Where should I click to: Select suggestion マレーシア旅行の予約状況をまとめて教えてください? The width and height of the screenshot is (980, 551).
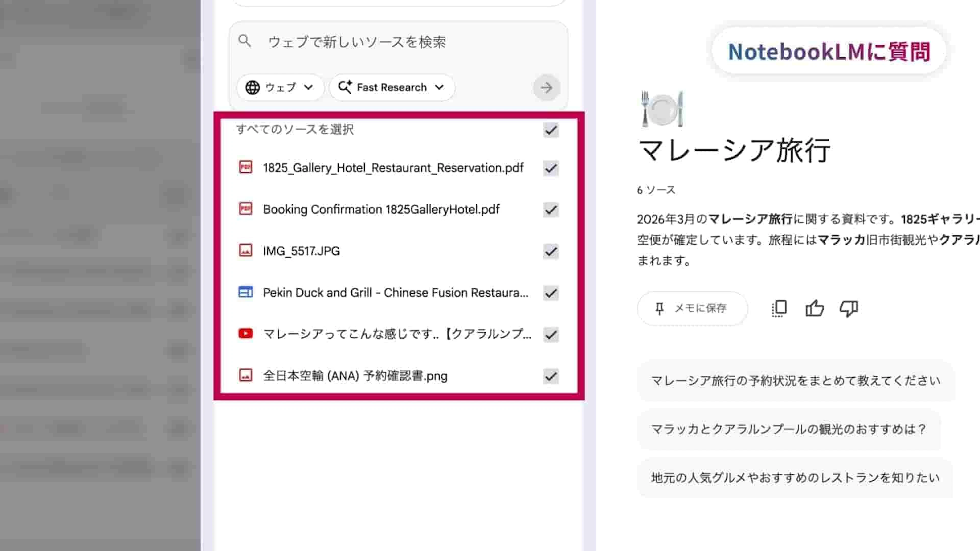tap(795, 381)
